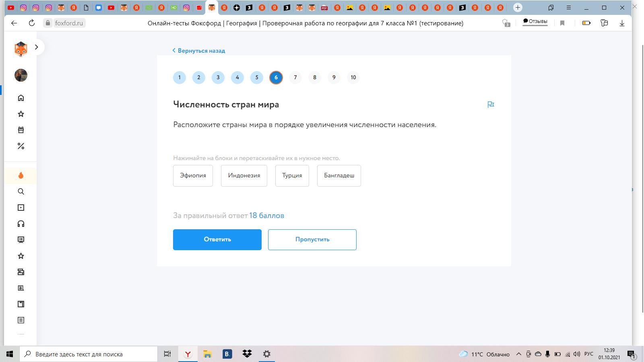Open the weather widget 11°C Облачно
This screenshot has width=644, height=362.
[x=484, y=354]
